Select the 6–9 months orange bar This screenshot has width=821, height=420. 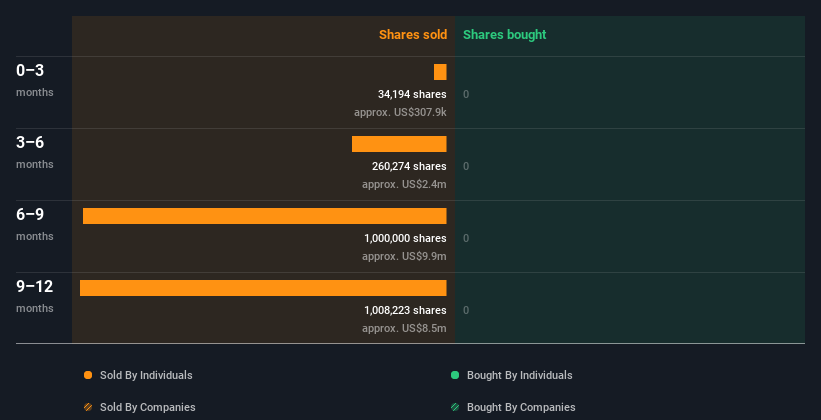[264, 216]
